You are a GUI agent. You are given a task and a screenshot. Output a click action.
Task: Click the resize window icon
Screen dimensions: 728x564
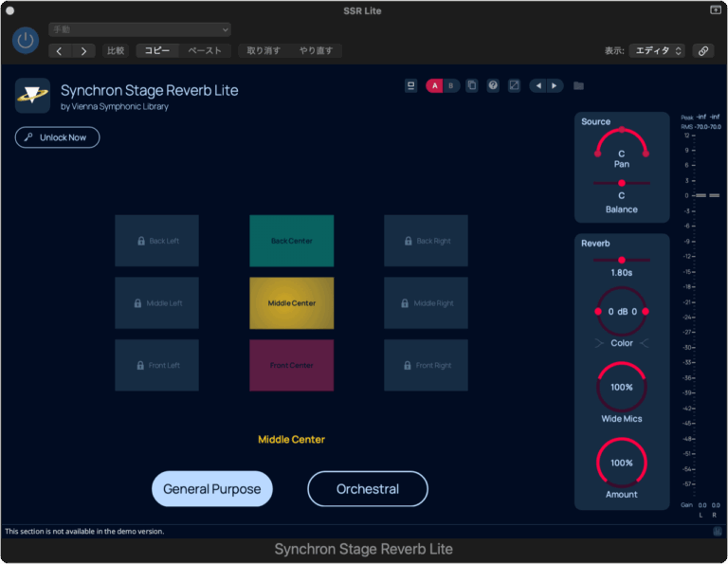coord(514,85)
